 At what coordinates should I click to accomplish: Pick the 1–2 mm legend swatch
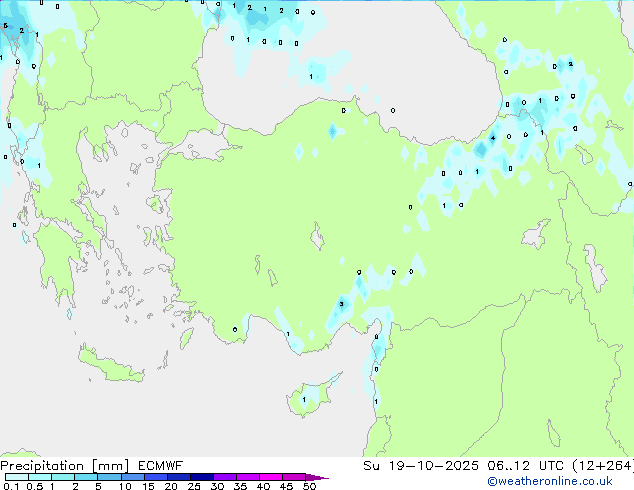pos(63,477)
